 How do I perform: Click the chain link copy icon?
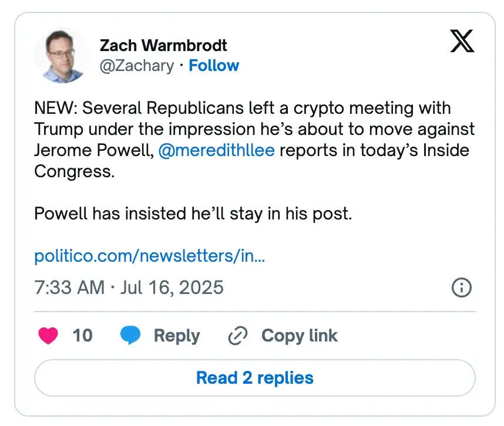(238, 336)
